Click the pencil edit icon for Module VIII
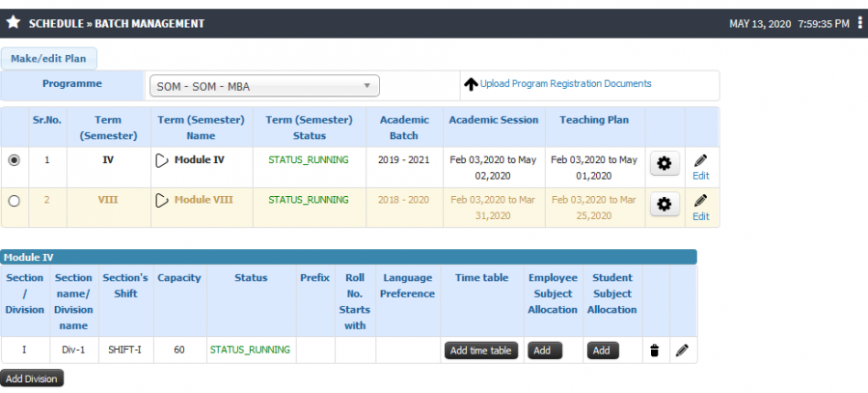This screenshot has width=868, height=393. 700,201
